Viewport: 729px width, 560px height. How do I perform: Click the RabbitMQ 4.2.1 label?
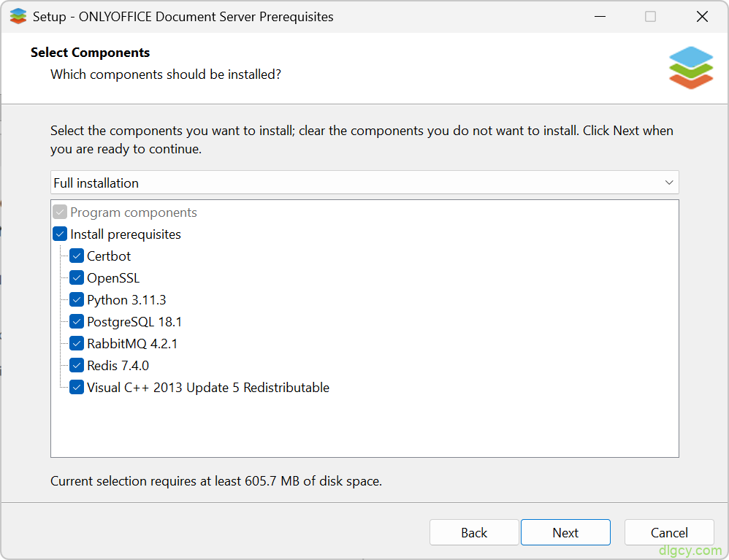point(132,343)
